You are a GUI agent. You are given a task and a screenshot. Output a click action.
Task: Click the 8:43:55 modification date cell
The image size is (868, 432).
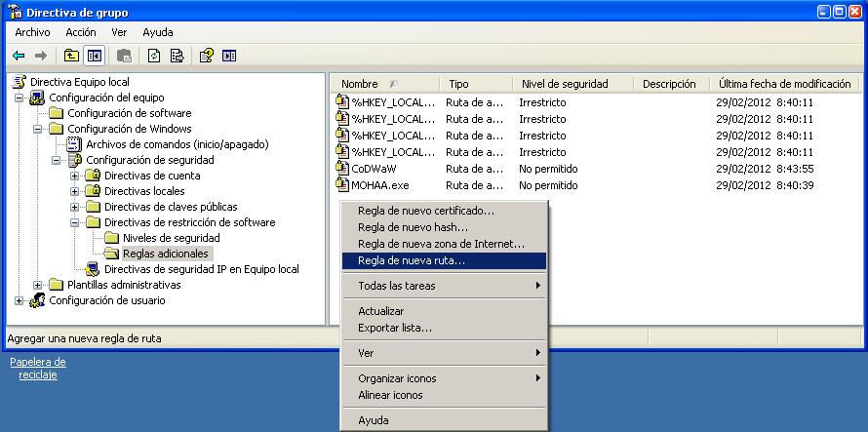click(x=765, y=169)
